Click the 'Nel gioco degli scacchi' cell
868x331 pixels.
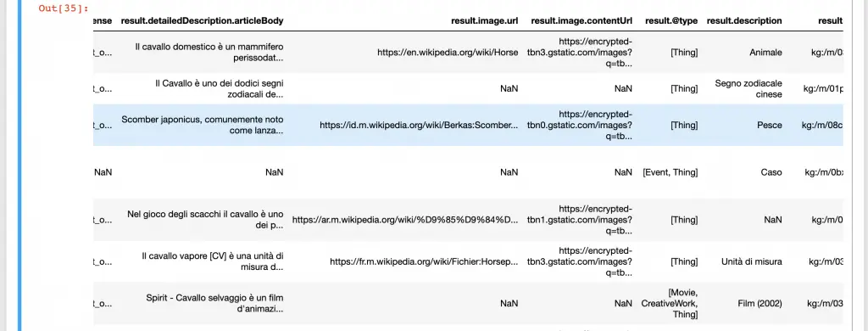205,220
